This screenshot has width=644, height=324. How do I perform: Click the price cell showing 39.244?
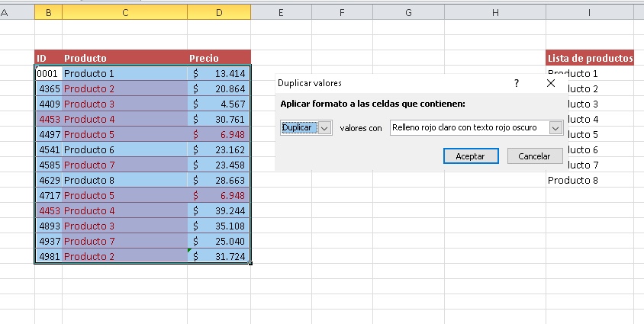pos(219,211)
